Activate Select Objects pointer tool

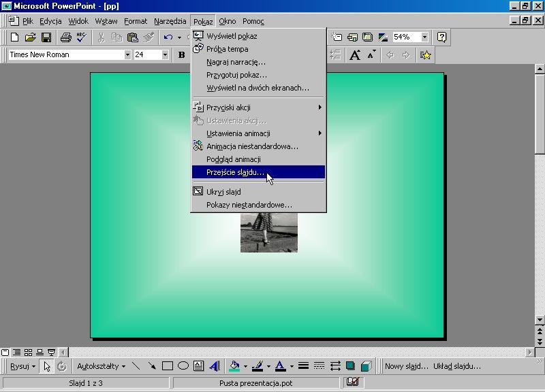click(46, 366)
